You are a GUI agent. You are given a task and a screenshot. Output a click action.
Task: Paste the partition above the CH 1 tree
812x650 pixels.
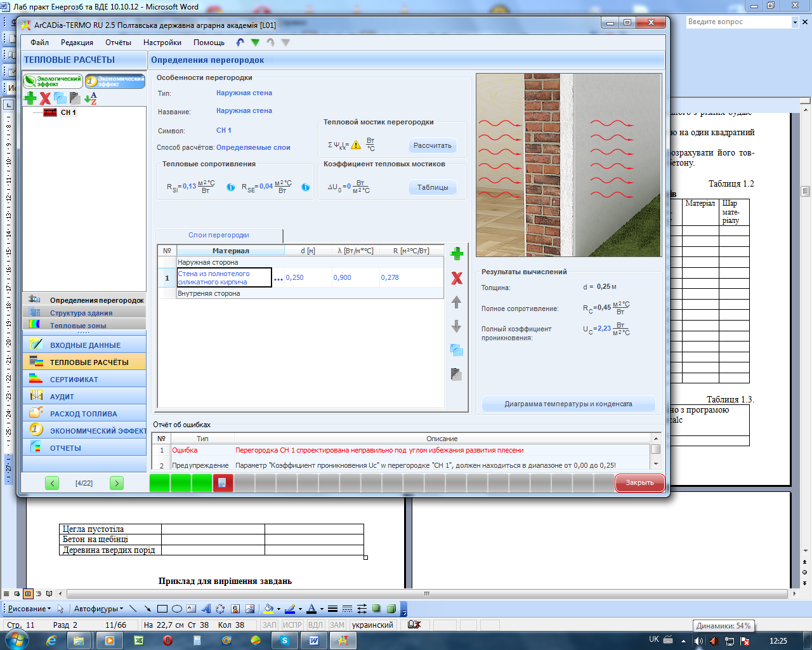pyautogui.click(x=75, y=98)
